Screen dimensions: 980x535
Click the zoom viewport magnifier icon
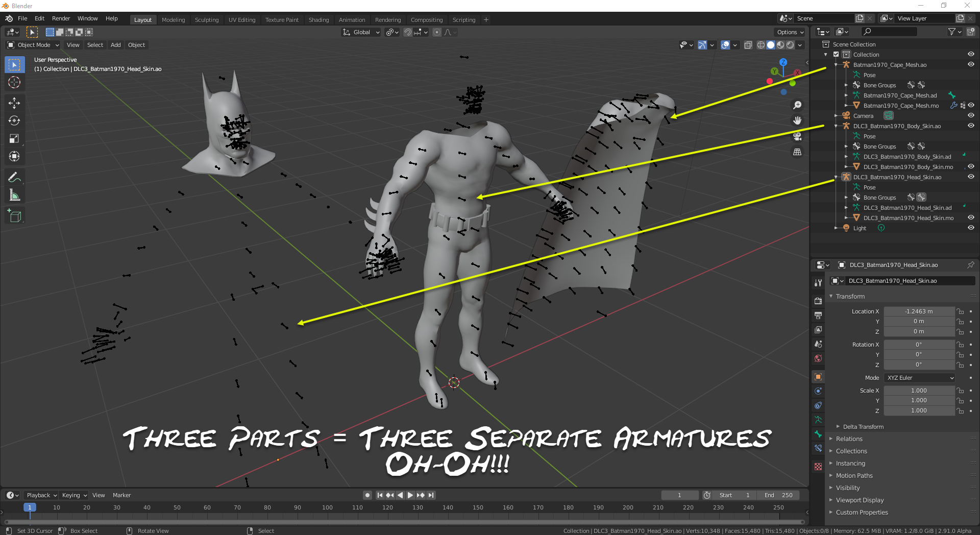(x=797, y=105)
